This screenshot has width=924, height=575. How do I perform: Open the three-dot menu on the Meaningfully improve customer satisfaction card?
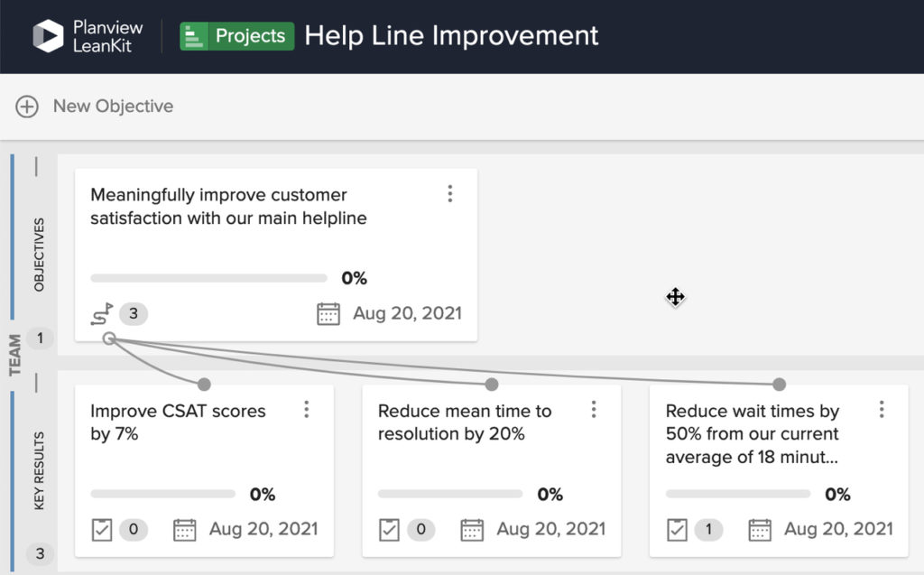point(450,193)
